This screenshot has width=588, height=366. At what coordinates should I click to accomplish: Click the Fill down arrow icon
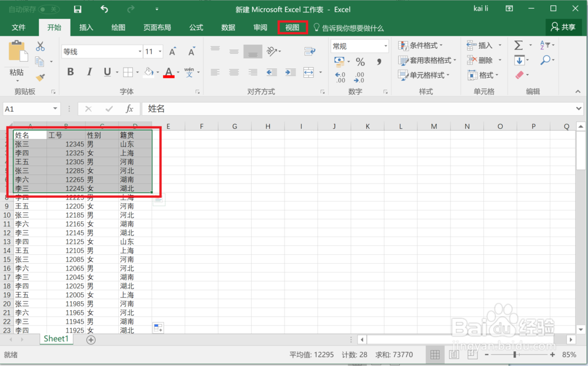click(519, 60)
